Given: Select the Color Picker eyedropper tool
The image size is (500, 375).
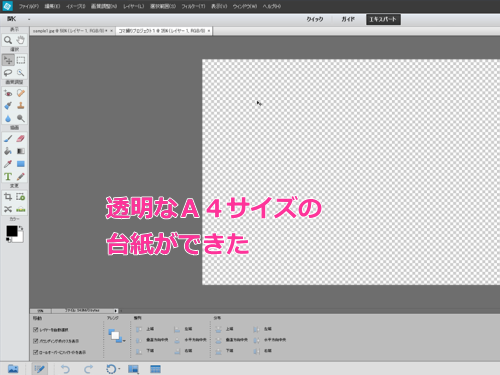Looking at the screenshot, I should point(8,164).
